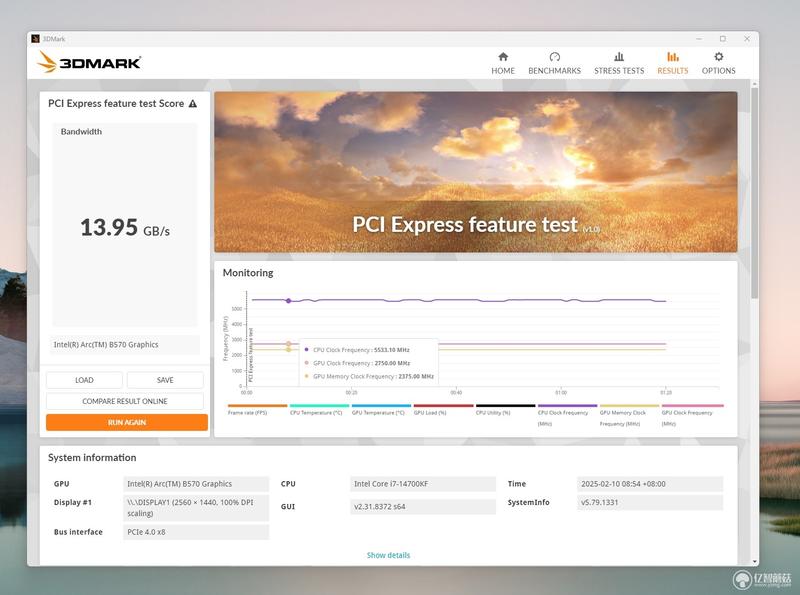
Task: Click the 3DMark title bar app icon
Action: tap(35, 39)
